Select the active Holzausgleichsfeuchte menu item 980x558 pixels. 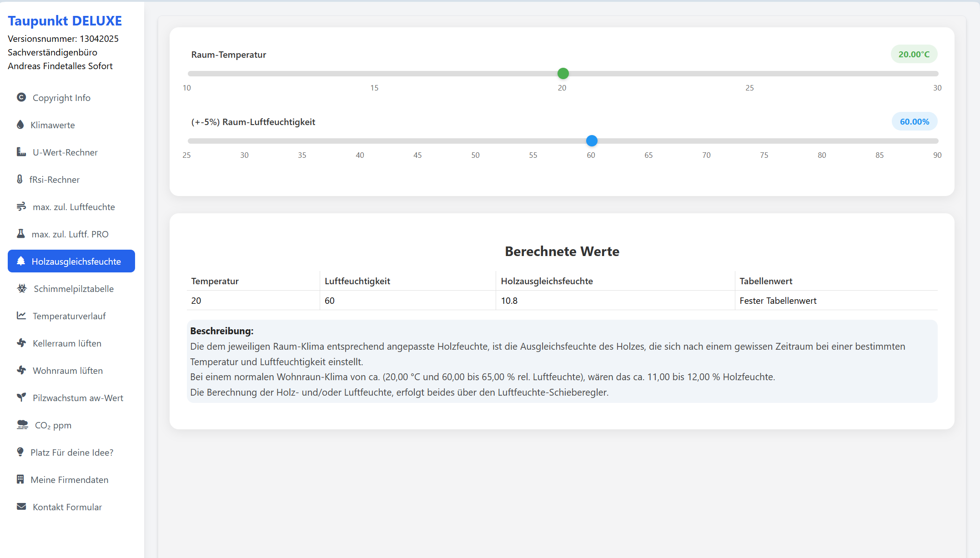click(x=71, y=261)
